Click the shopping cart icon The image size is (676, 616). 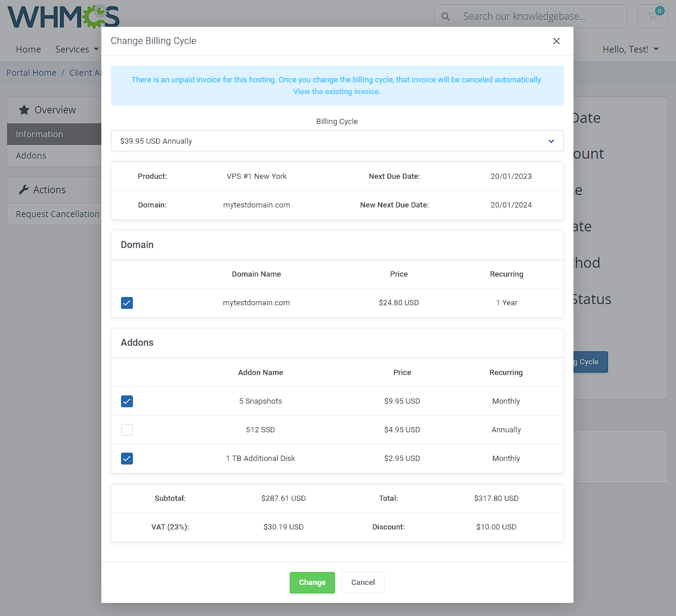tap(653, 16)
